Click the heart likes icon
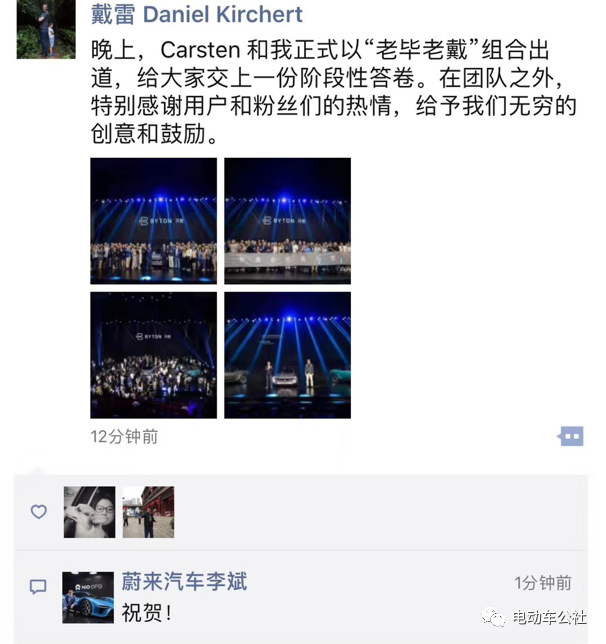The height and width of the screenshot is (644, 606). 39,512
